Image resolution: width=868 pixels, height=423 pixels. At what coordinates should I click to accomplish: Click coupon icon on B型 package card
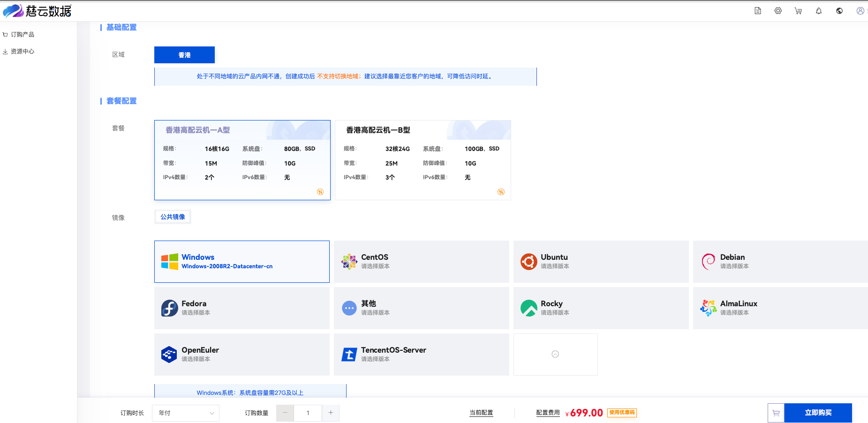(501, 192)
